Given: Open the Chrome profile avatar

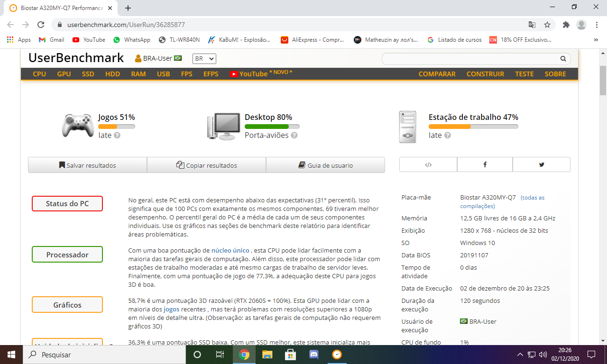Looking at the screenshot, I should click(581, 25).
